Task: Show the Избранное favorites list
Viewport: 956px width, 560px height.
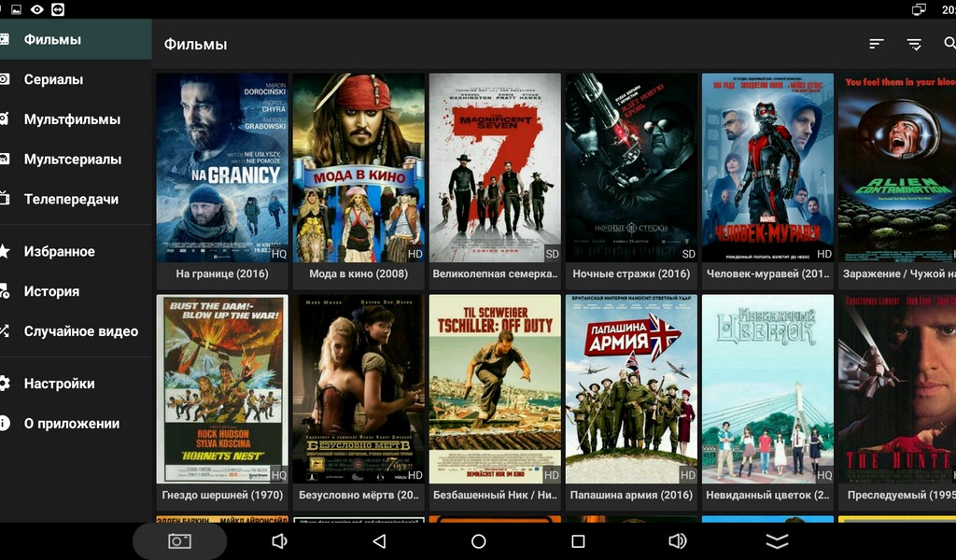Action: (x=59, y=251)
